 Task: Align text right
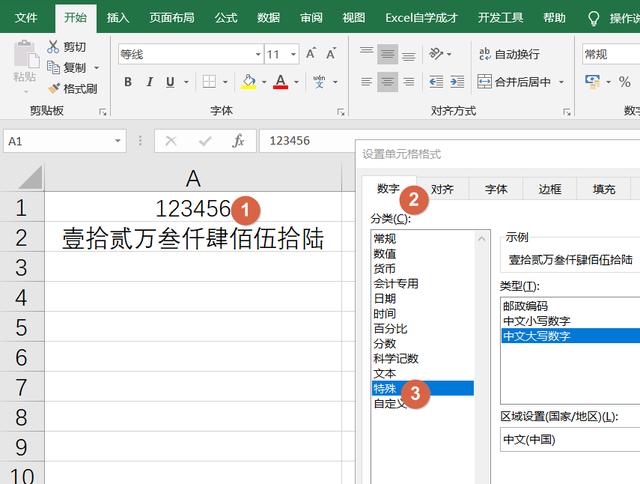point(409,82)
